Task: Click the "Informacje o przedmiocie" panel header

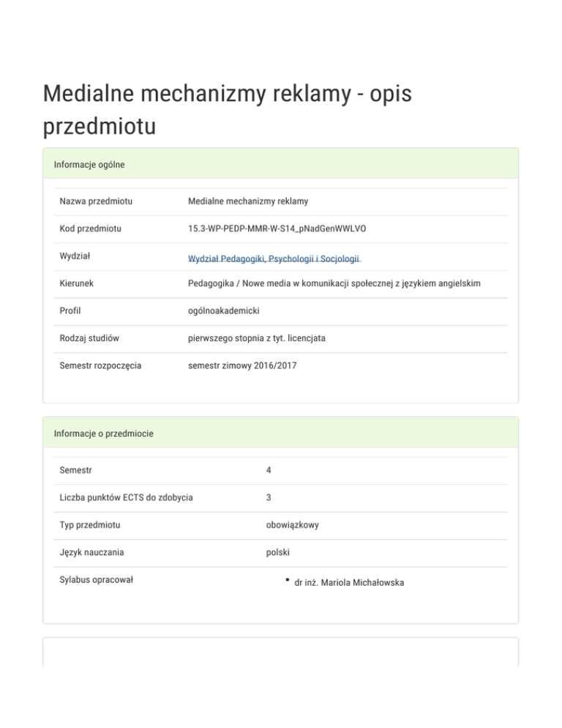Action: coord(103,434)
